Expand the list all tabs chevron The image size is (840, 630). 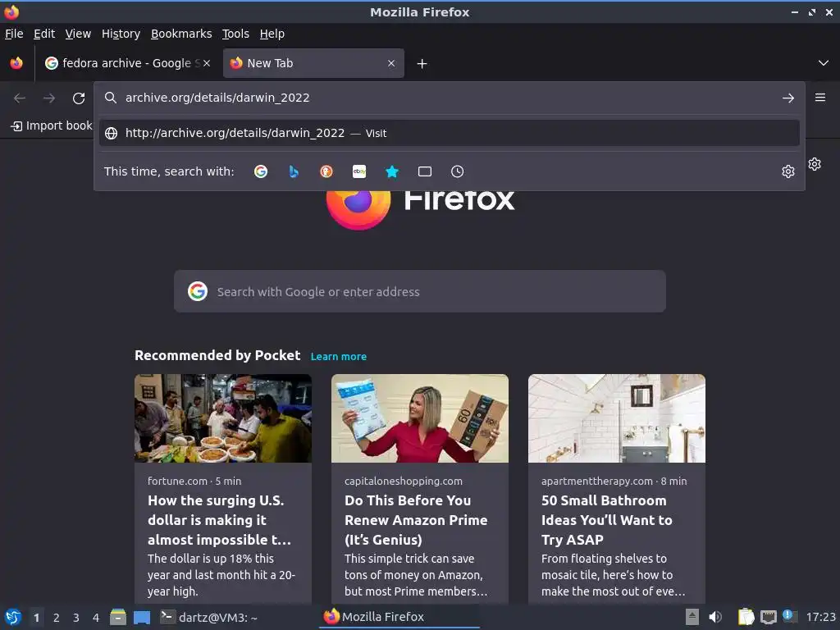click(x=824, y=63)
